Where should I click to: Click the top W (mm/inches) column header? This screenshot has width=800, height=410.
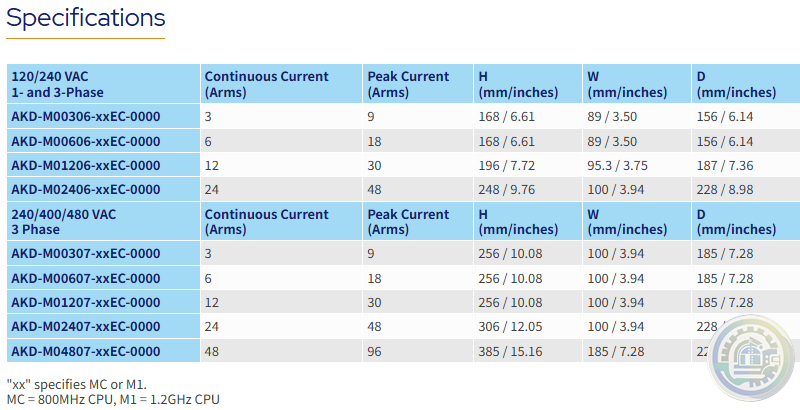(627, 84)
